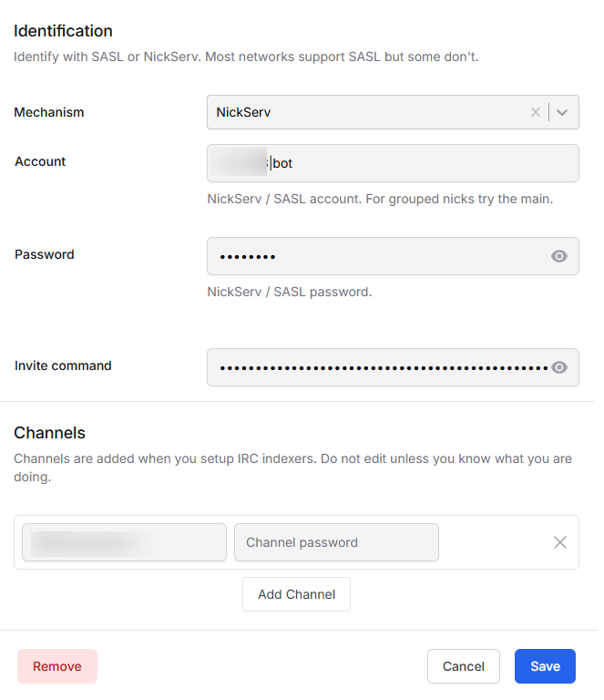The image size is (604, 700).
Task: Click the Password field label
Action: [x=45, y=254]
